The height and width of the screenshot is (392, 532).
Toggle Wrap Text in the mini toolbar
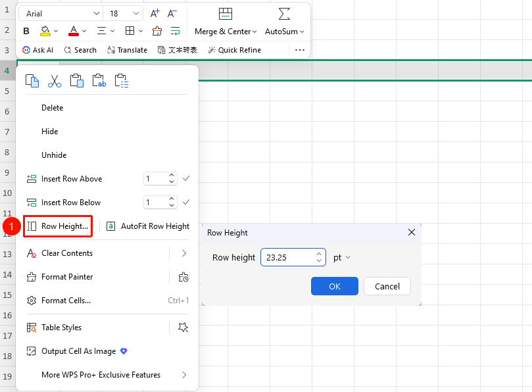point(175,31)
